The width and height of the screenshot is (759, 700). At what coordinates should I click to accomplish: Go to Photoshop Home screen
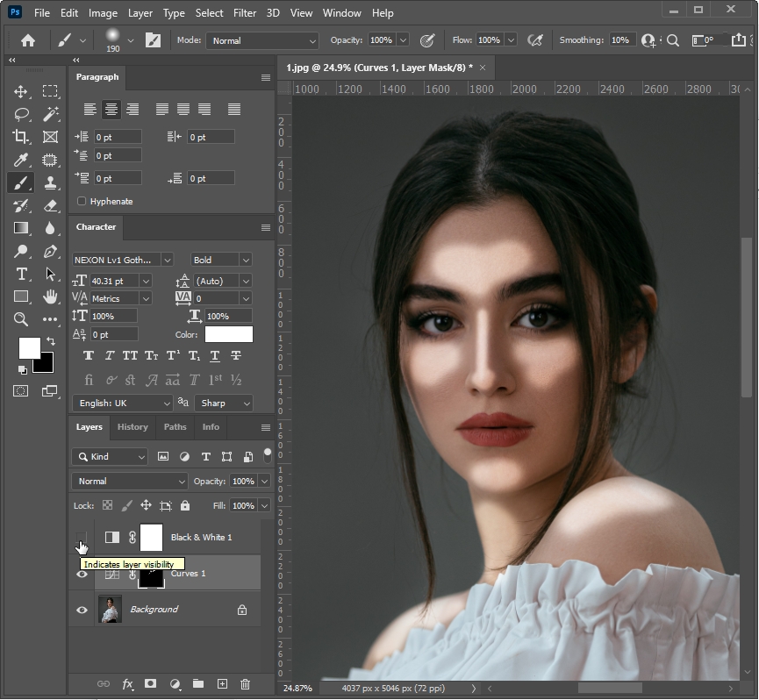27,40
